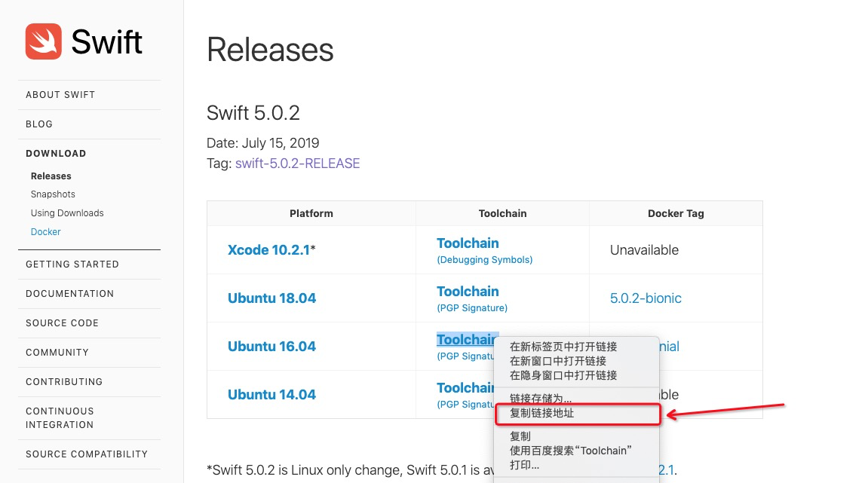Download the Ubuntu 18.04 Toolchain
This screenshot has height=483, width=868.
click(468, 291)
